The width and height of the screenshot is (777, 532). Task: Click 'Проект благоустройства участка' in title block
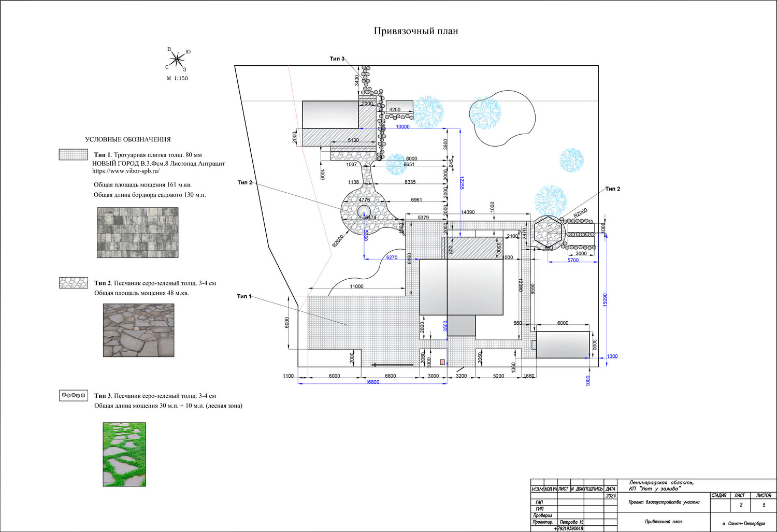click(x=664, y=502)
